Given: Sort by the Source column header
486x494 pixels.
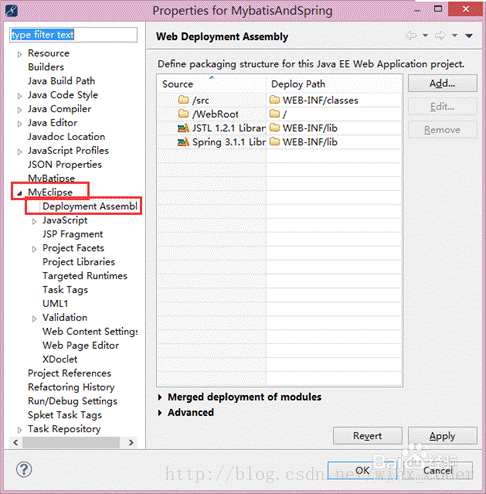Looking at the screenshot, I should (212, 84).
